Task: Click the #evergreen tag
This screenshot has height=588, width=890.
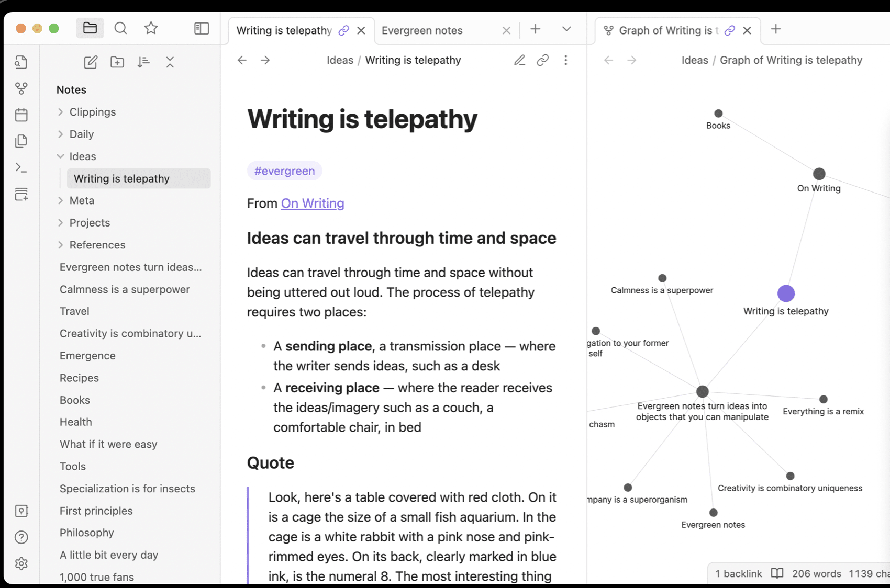Action: 284,171
